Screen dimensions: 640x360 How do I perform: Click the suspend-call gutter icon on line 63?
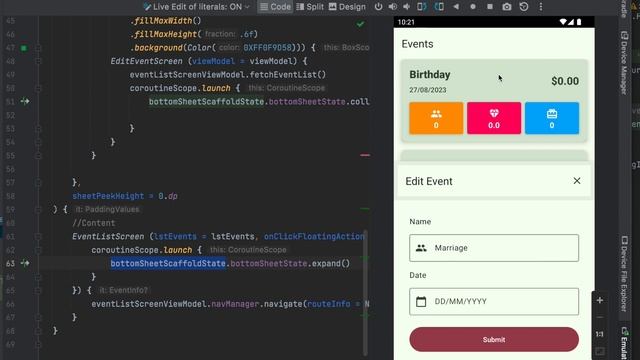coord(25,263)
